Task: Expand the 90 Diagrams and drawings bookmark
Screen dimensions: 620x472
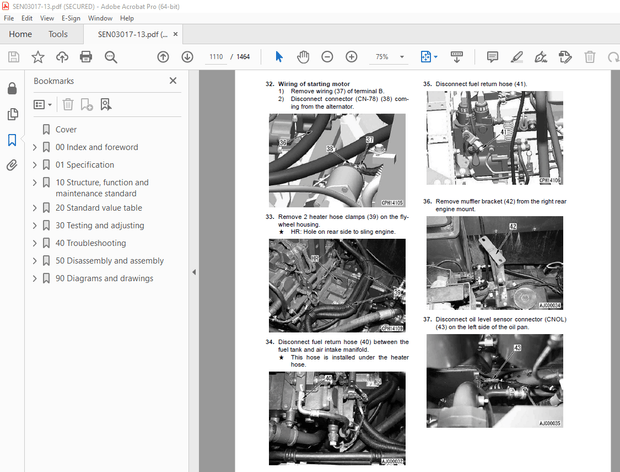Action: tap(35, 278)
